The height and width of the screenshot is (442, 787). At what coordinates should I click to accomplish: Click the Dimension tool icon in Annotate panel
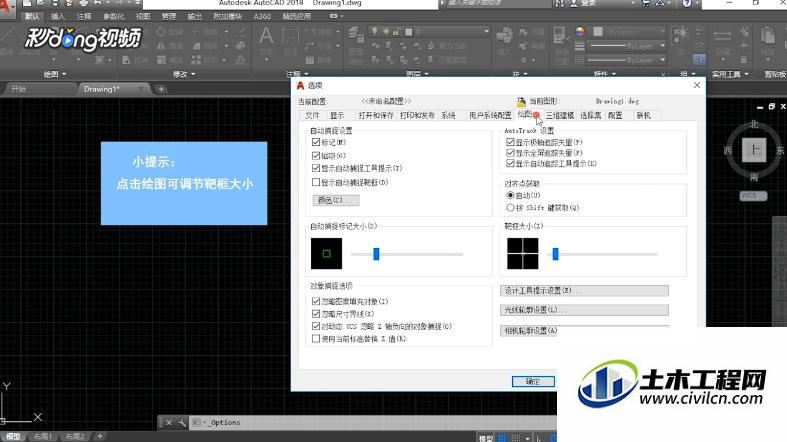point(290,36)
